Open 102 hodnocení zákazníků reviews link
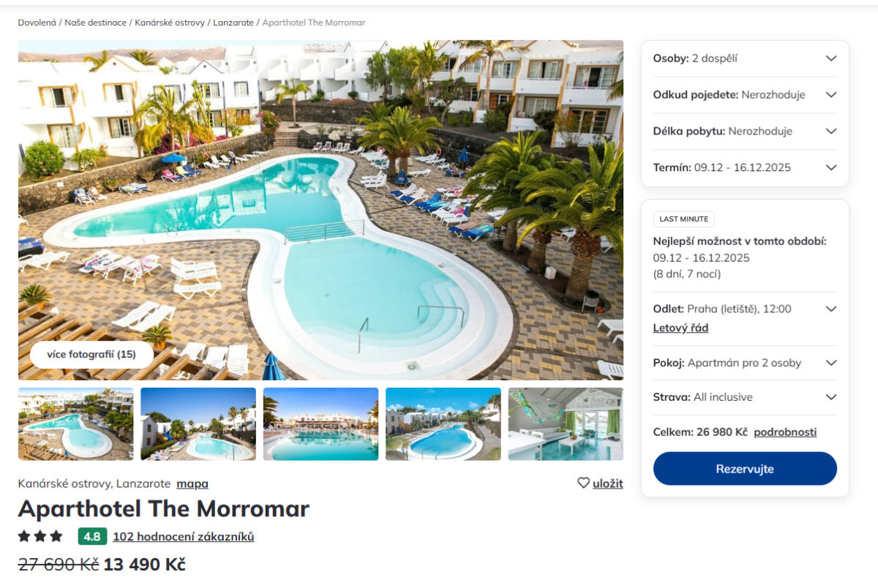The width and height of the screenshot is (878, 588). click(x=184, y=537)
